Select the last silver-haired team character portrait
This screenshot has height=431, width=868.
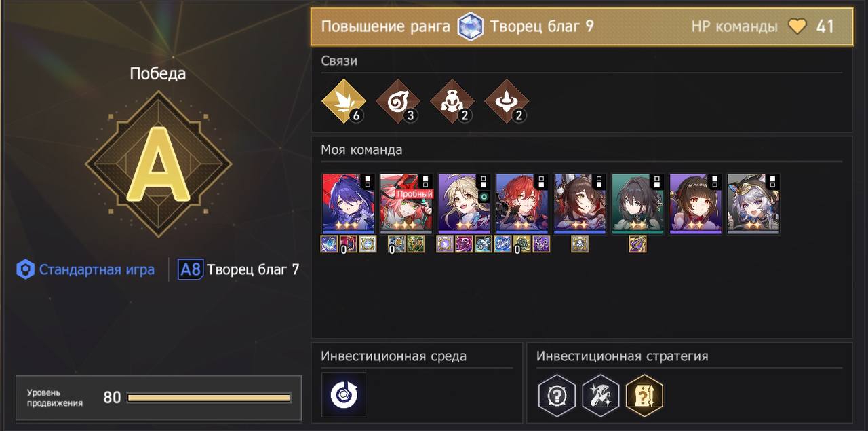[x=753, y=204]
